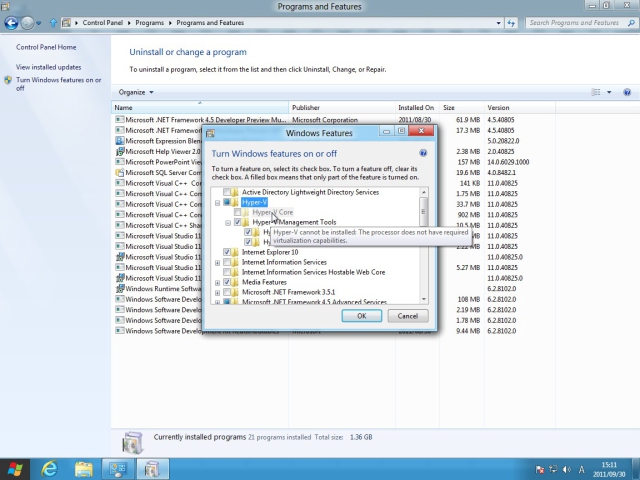640x480 pixels.
Task: Click refresh button beside address bar
Action: coord(511,23)
